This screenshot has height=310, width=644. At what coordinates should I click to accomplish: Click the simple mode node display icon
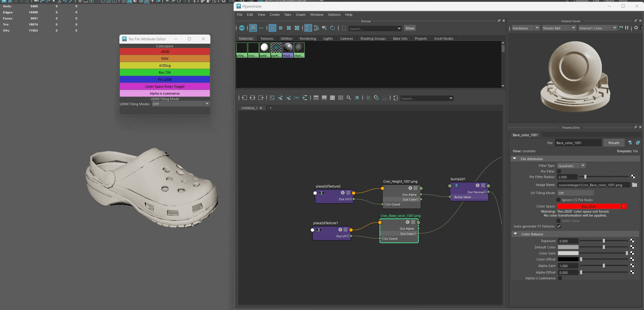pyautogui.click(x=316, y=98)
